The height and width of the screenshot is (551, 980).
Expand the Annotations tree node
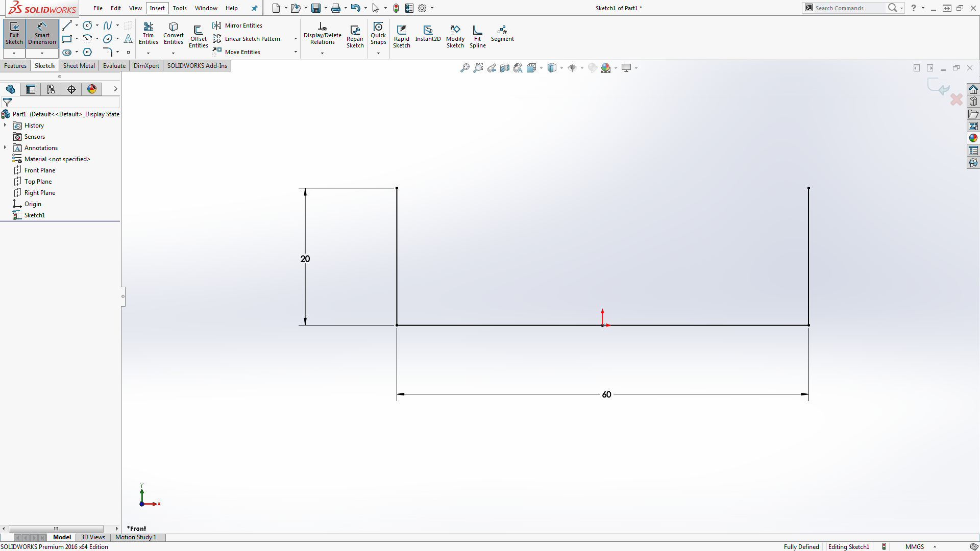pos(5,147)
